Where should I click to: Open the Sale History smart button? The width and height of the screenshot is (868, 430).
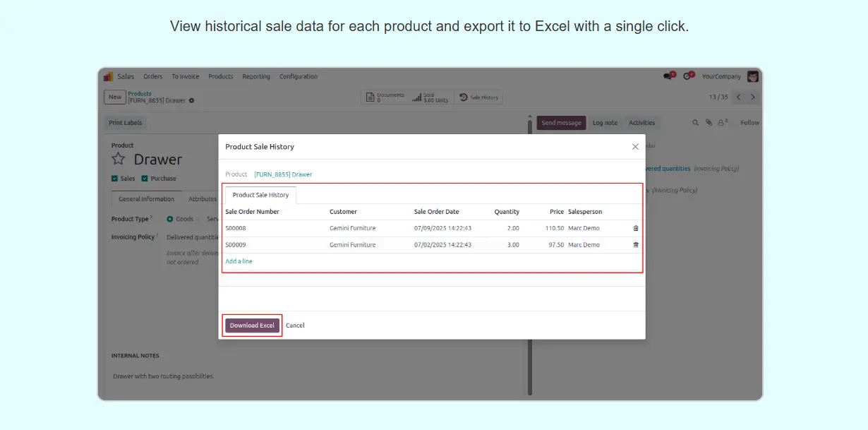click(478, 97)
